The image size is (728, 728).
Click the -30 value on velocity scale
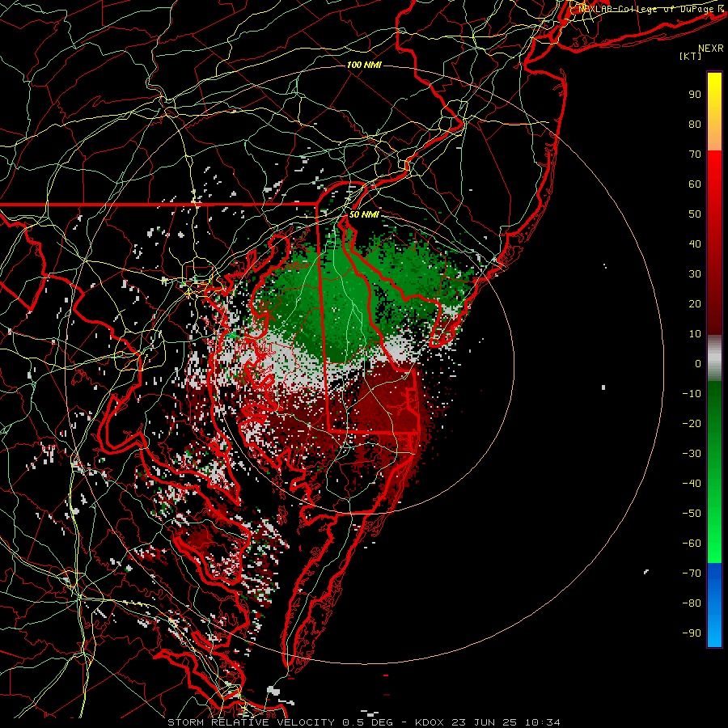[692, 454]
